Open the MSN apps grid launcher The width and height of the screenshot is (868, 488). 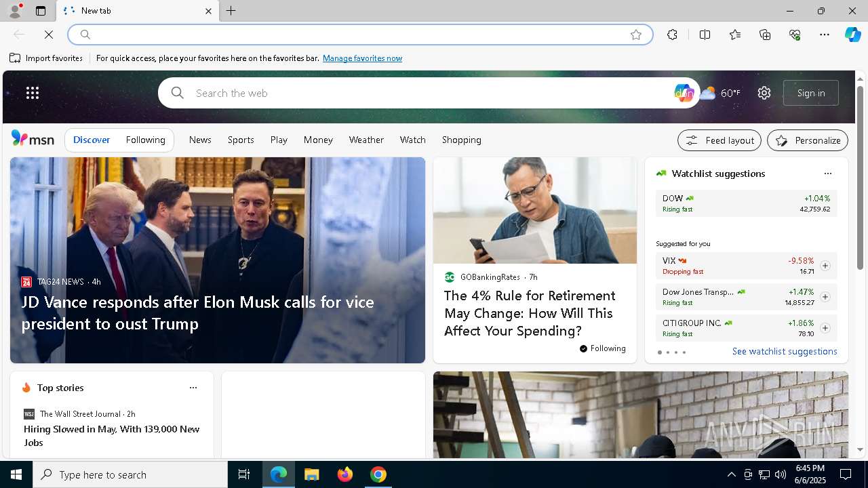click(x=33, y=93)
